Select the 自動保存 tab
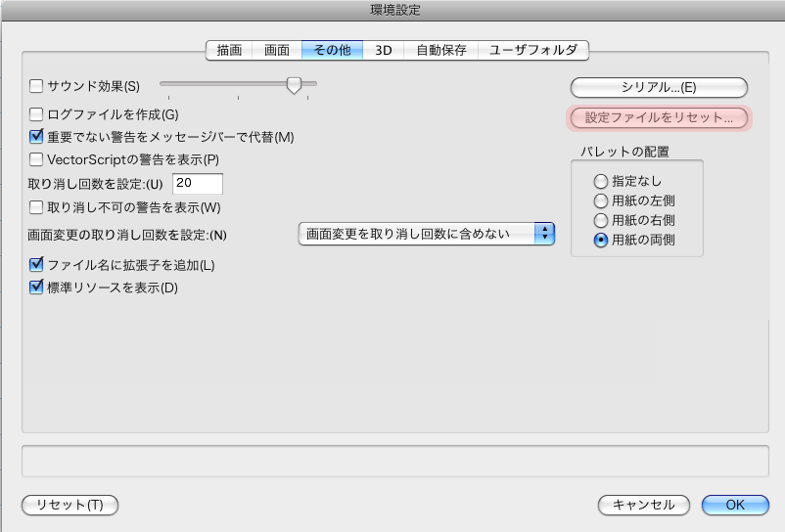The height and width of the screenshot is (532, 785). pyautogui.click(x=441, y=50)
